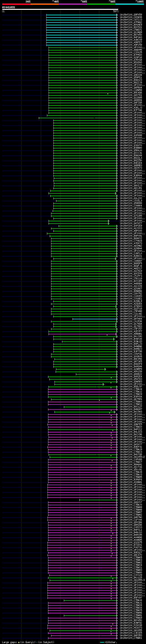The height and width of the screenshot is (644, 146).
Task: Click the white query sequence bar
Action: [x=60, y=9]
